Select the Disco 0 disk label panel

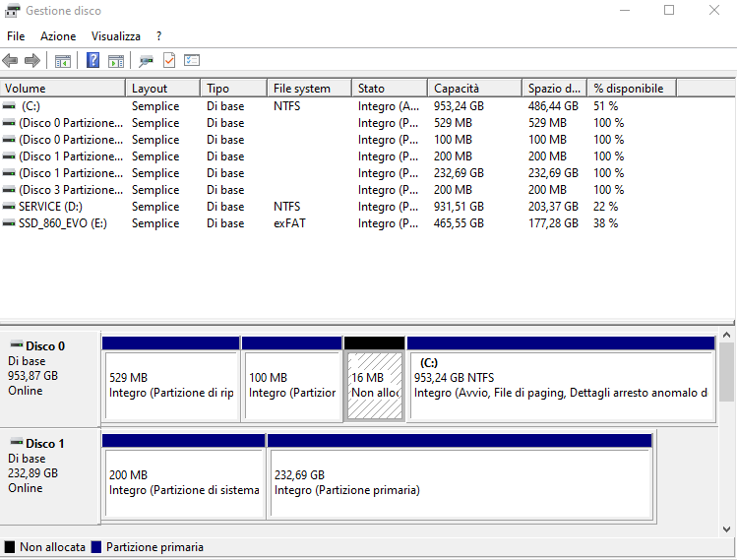point(50,378)
